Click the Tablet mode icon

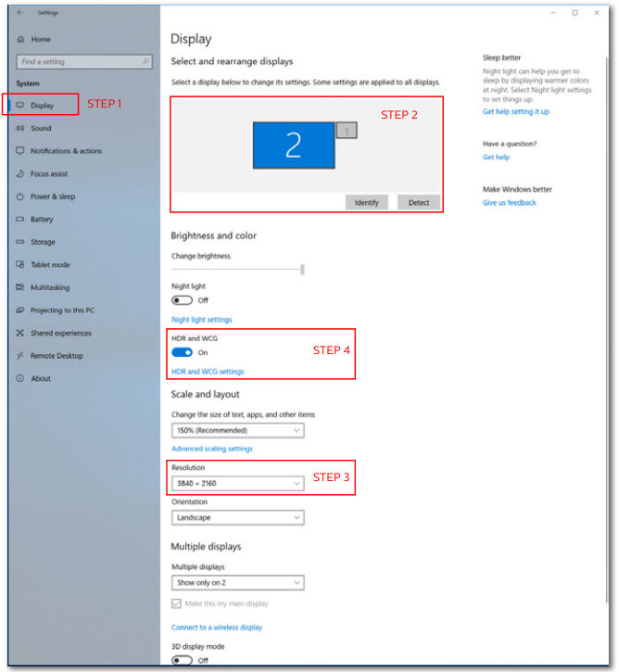pyautogui.click(x=20, y=264)
